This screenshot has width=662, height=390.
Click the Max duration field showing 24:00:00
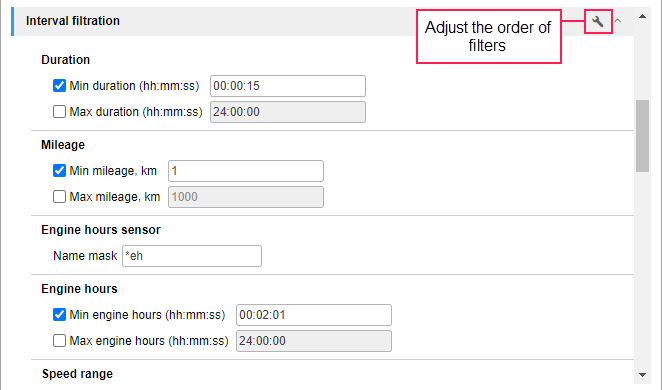click(288, 112)
